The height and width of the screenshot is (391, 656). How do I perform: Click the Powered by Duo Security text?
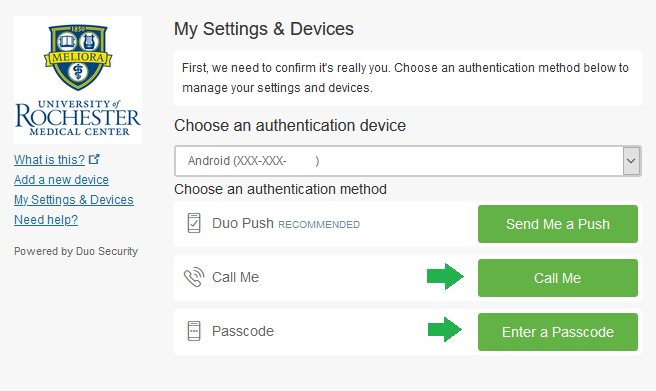(76, 251)
